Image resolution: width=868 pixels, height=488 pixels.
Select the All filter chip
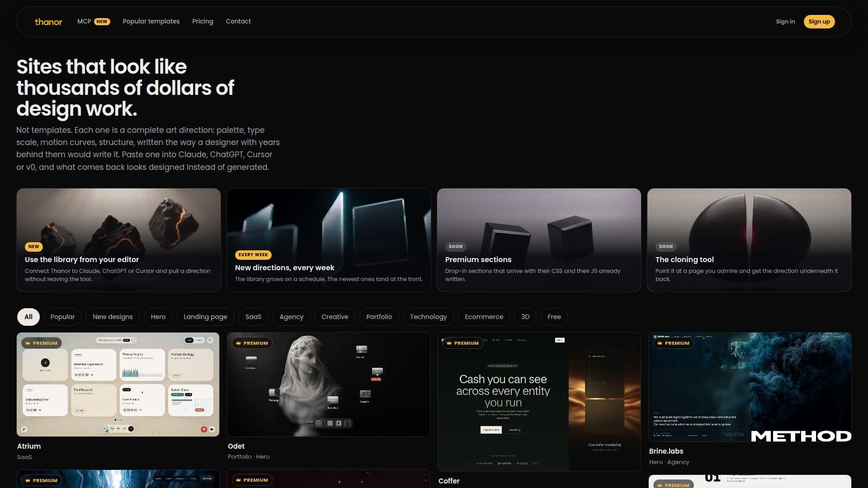coord(28,317)
